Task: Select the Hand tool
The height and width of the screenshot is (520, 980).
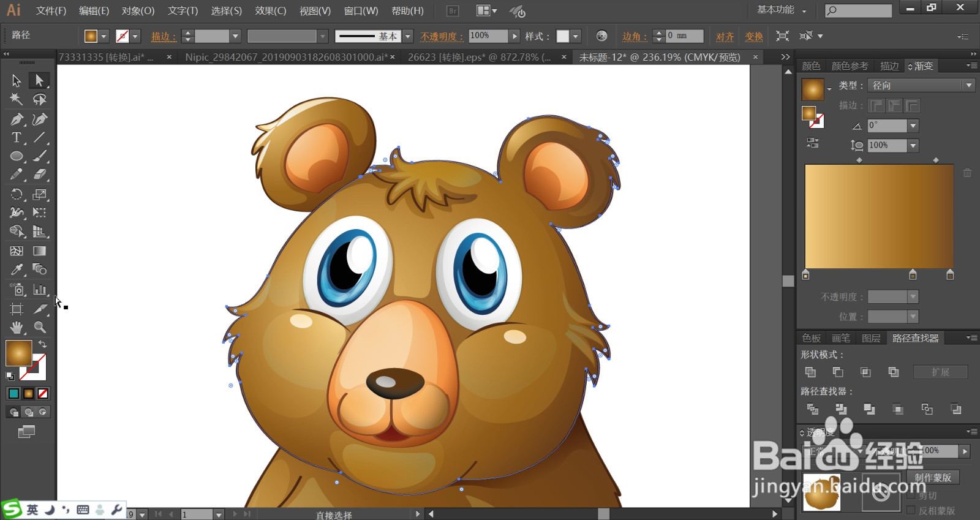Action: tap(17, 327)
